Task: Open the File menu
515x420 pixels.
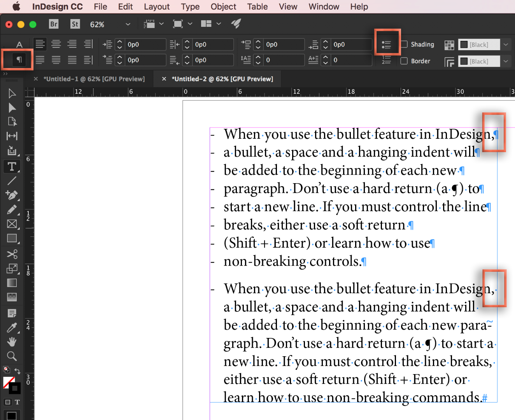Action: coord(100,7)
